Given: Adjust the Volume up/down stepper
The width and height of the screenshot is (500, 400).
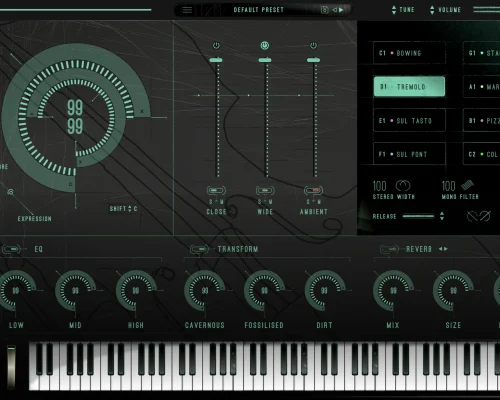Looking at the screenshot, I should point(432,10).
